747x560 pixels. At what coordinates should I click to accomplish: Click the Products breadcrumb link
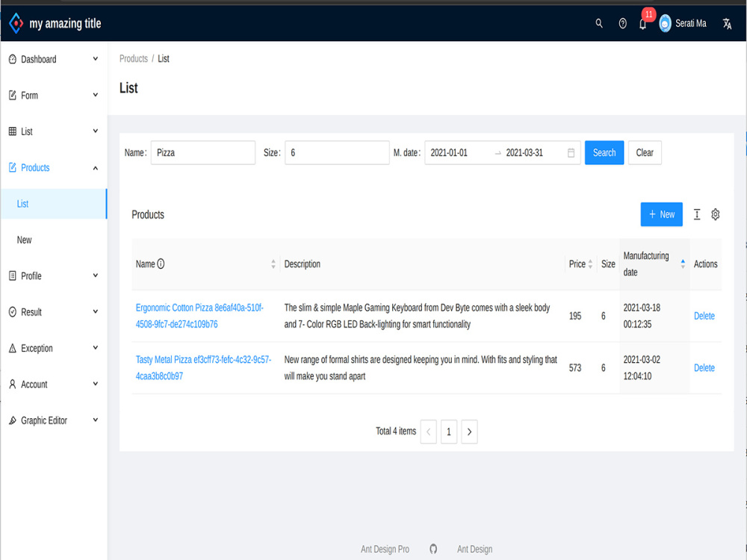[x=134, y=58]
